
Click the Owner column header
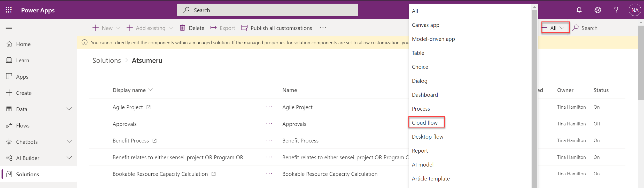coord(565,90)
